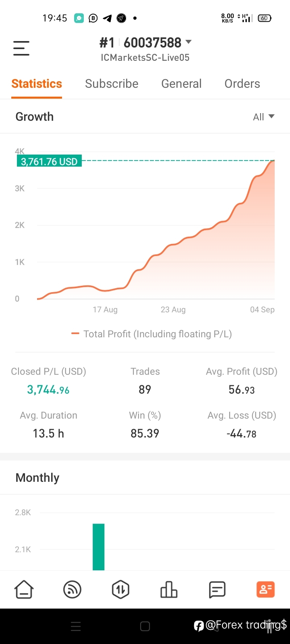Switch to the General tab
Viewport: 290px width, 644px height.
(181, 84)
